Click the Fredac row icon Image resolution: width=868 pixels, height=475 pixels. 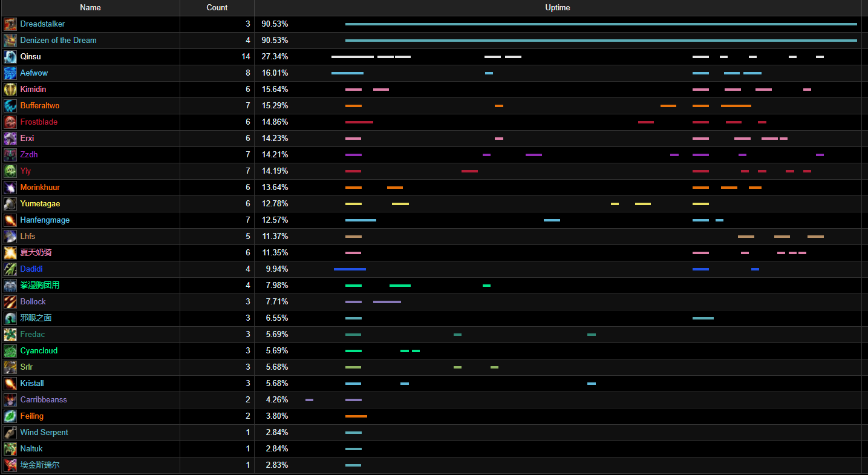10,335
